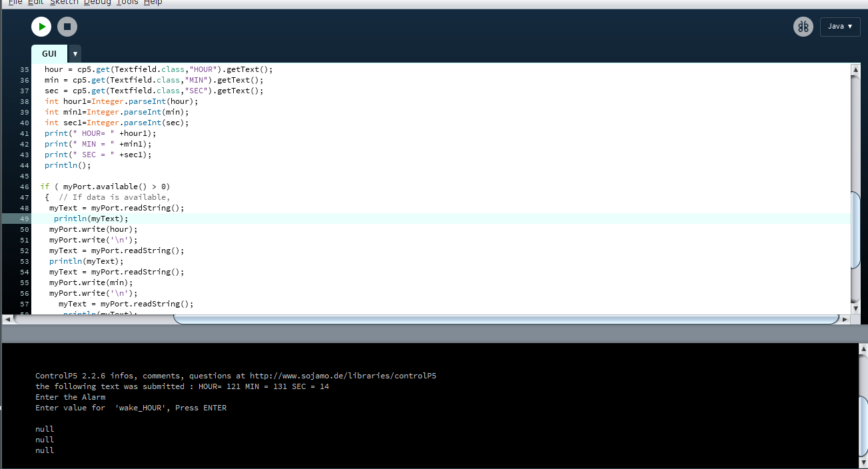The image size is (868, 469).
Task: Open the Java mode dropdown
Action: pos(840,27)
